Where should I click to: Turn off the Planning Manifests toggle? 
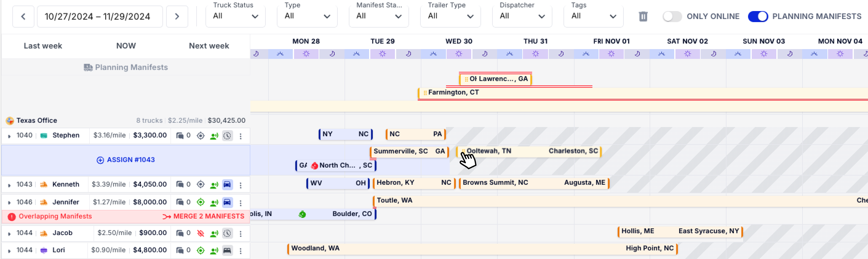coord(758,17)
